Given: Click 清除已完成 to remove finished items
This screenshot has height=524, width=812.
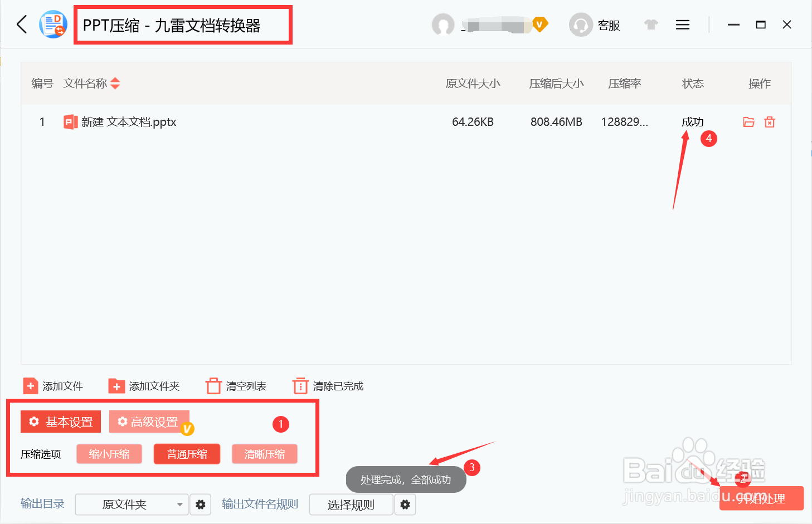Looking at the screenshot, I should [x=328, y=386].
